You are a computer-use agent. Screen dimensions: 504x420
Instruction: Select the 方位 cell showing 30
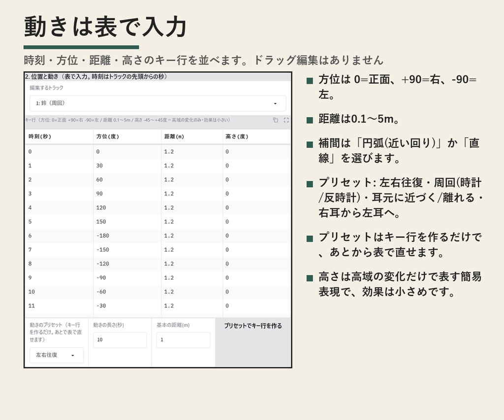tap(127, 165)
